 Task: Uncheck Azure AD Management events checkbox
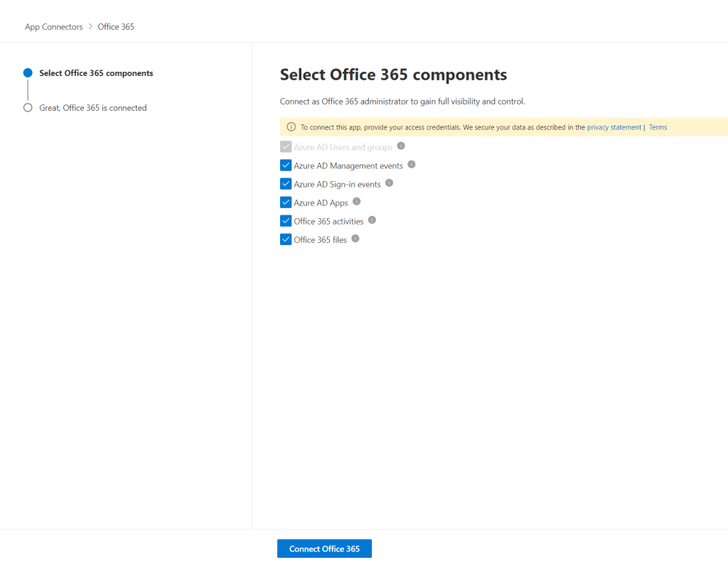(286, 166)
